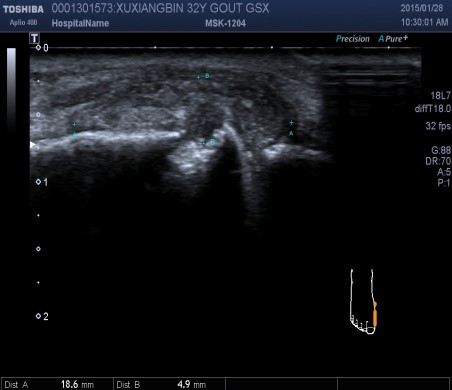452x390 pixels.
Task: Select the foot body mark pictogram
Action: tap(364, 302)
